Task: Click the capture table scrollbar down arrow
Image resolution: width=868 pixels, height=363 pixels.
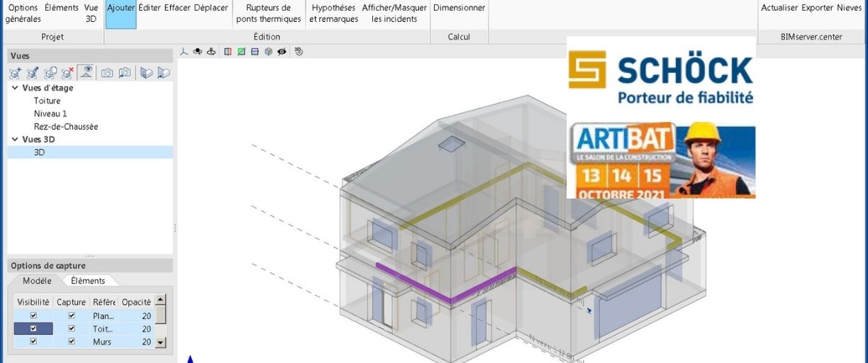Action: click(x=160, y=342)
